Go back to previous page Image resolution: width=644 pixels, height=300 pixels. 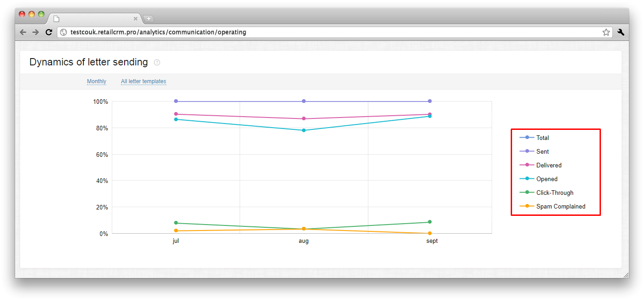(x=23, y=32)
